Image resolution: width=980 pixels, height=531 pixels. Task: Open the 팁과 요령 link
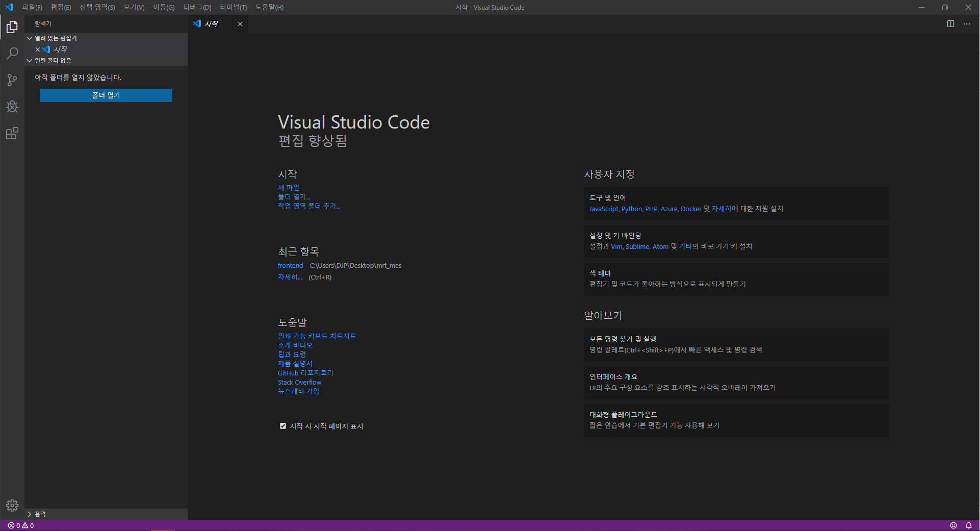pos(292,355)
